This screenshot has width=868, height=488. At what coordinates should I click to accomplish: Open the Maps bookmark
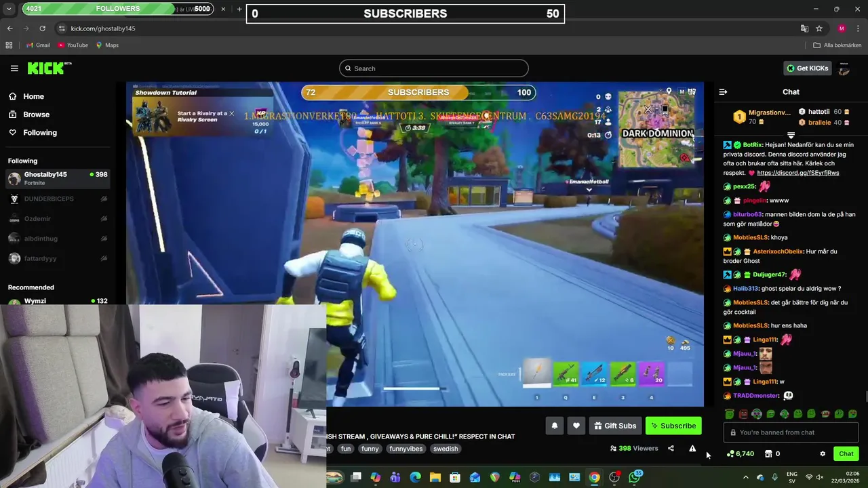107,45
